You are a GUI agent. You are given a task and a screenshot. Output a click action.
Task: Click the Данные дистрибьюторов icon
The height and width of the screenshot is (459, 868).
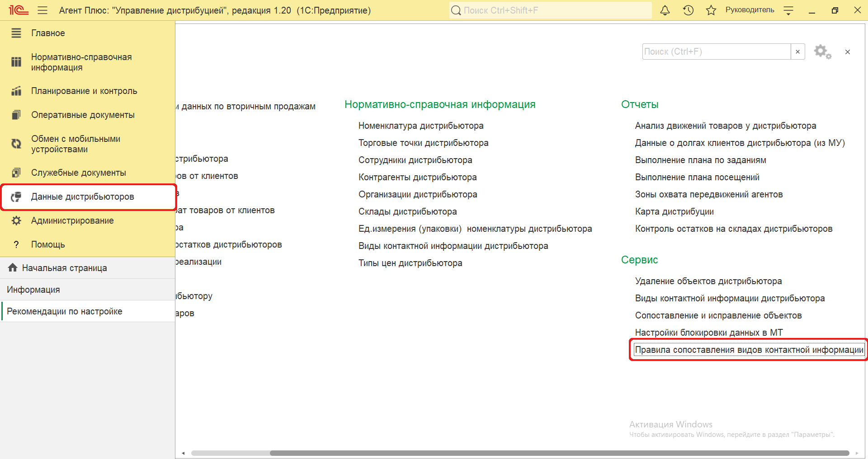click(x=16, y=197)
